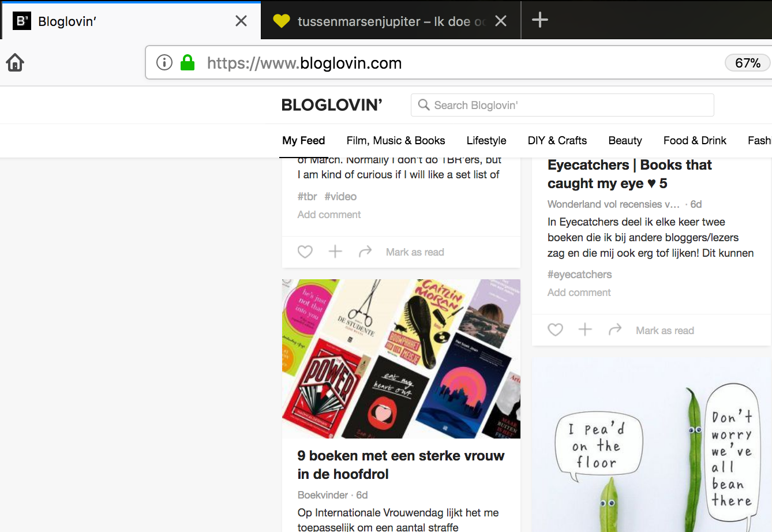Open the book covers collage thumbnail

(401, 359)
